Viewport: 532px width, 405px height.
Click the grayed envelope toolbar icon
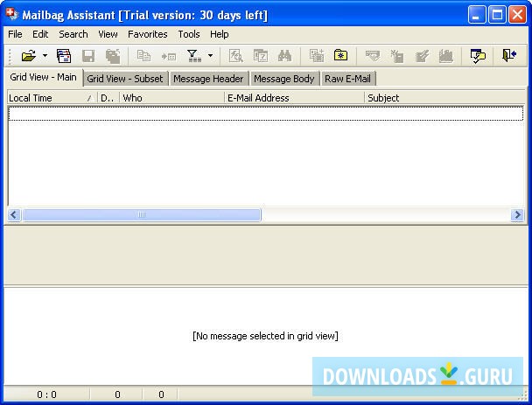pyautogui.click(x=373, y=56)
